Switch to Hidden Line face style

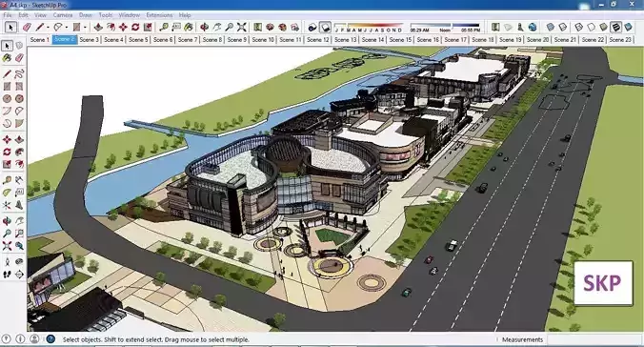tap(591, 27)
